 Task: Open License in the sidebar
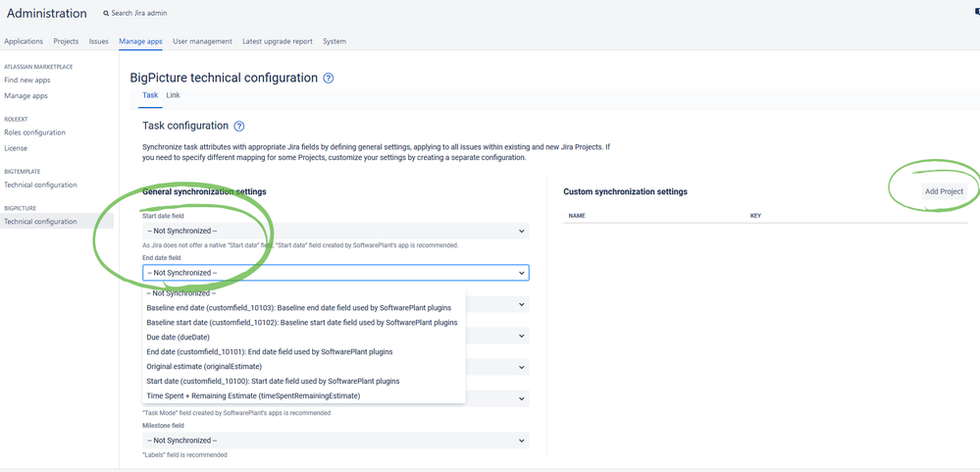point(16,148)
